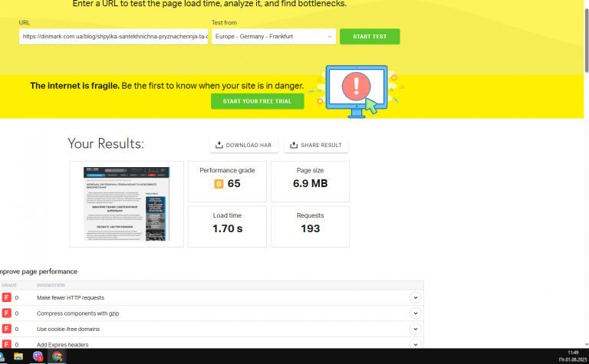
Task: Click the page vertical scrollbar thumb
Action: coord(587,39)
